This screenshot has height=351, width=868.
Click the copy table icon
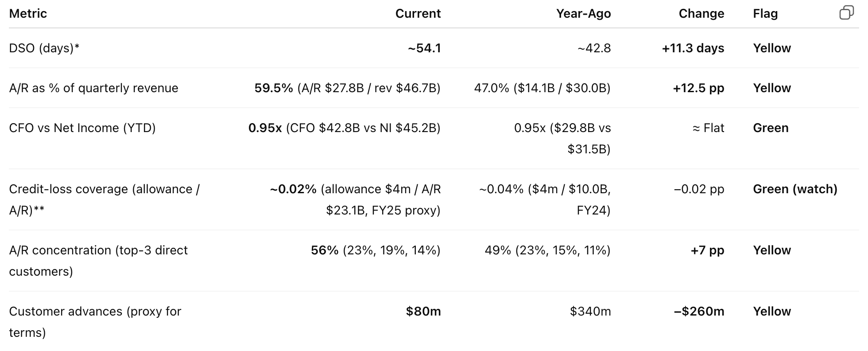click(x=846, y=13)
